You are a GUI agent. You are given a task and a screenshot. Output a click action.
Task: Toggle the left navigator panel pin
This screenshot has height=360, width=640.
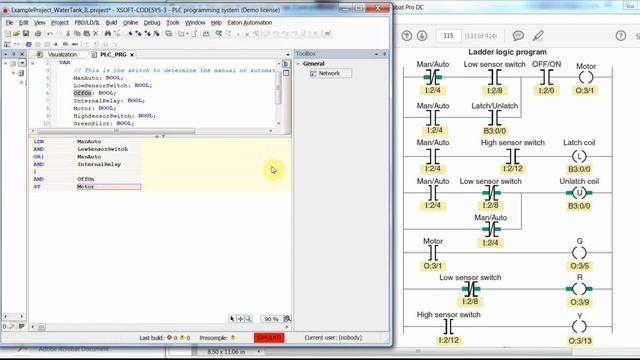14,54
